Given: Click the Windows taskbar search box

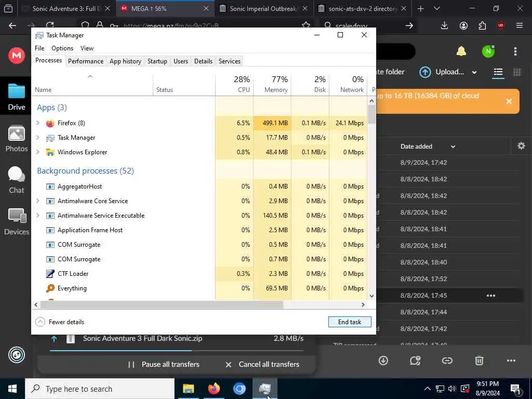Looking at the screenshot, I should coord(100,389).
